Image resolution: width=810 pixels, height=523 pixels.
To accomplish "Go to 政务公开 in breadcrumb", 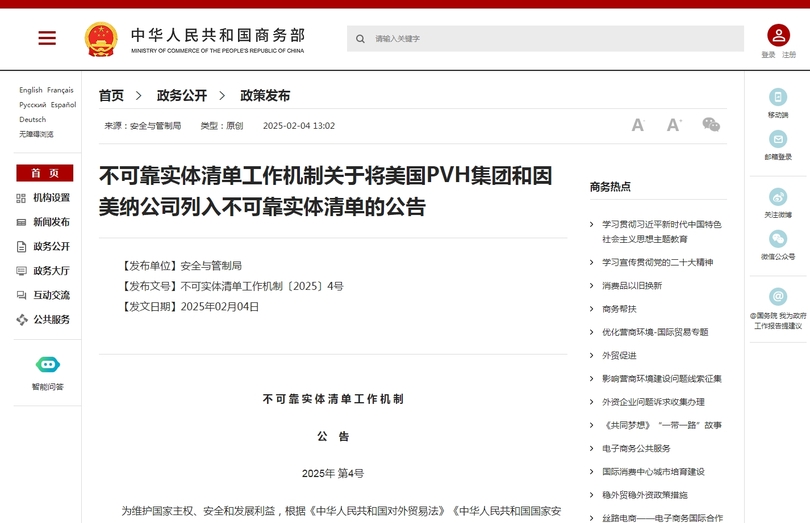I will [x=182, y=96].
